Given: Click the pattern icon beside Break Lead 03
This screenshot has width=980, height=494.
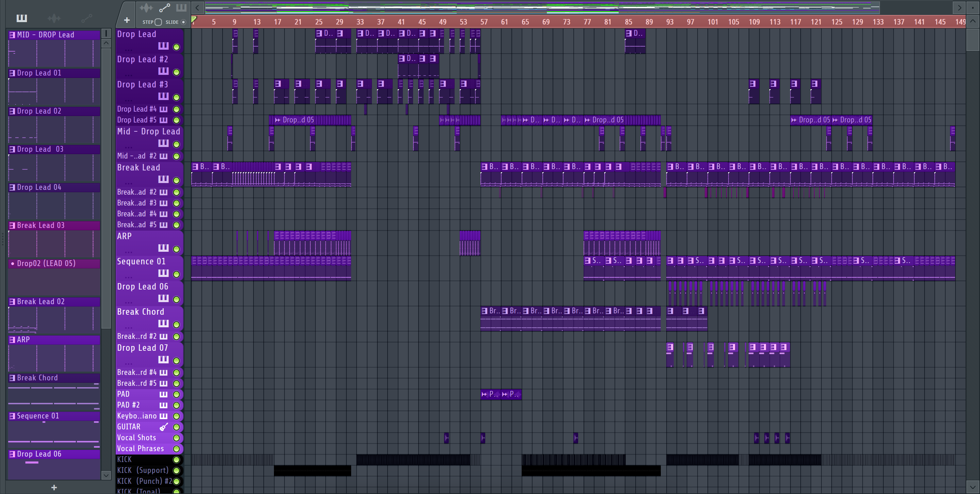Looking at the screenshot, I should (12, 225).
